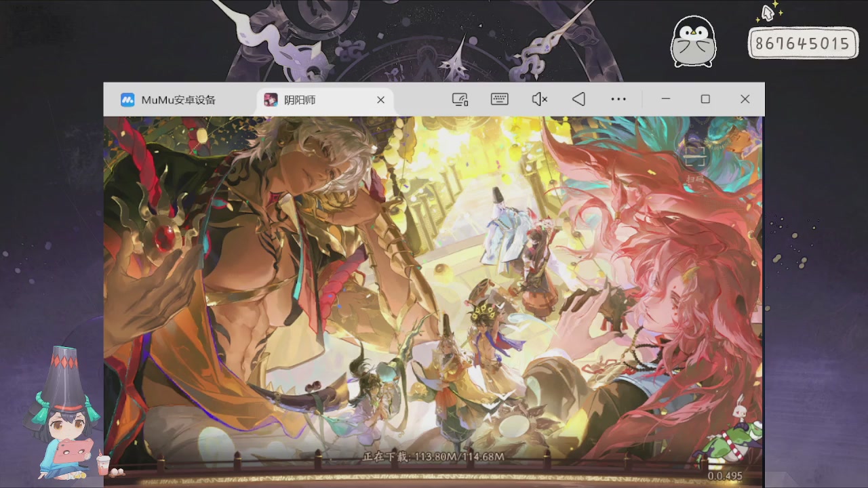Click the 阴阳师 game icon in tab
Screen dimensions: 868x488
pyautogui.click(x=271, y=100)
